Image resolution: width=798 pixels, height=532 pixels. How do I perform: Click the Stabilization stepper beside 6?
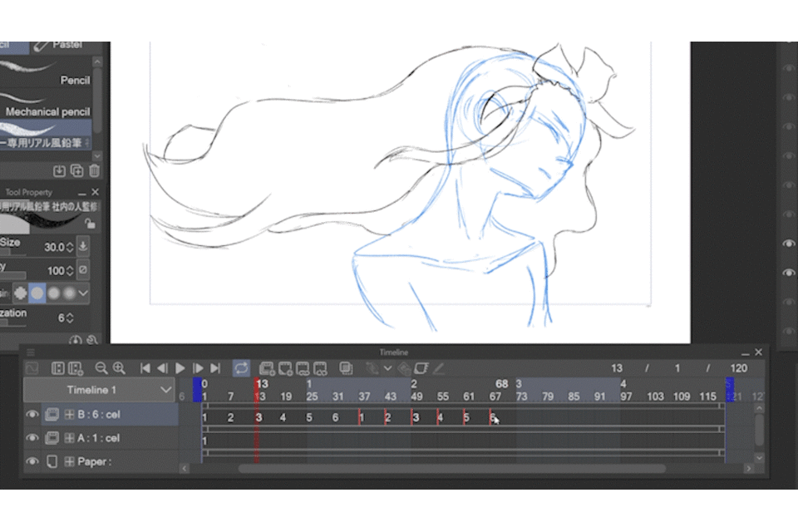pyautogui.click(x=70, y=318)
